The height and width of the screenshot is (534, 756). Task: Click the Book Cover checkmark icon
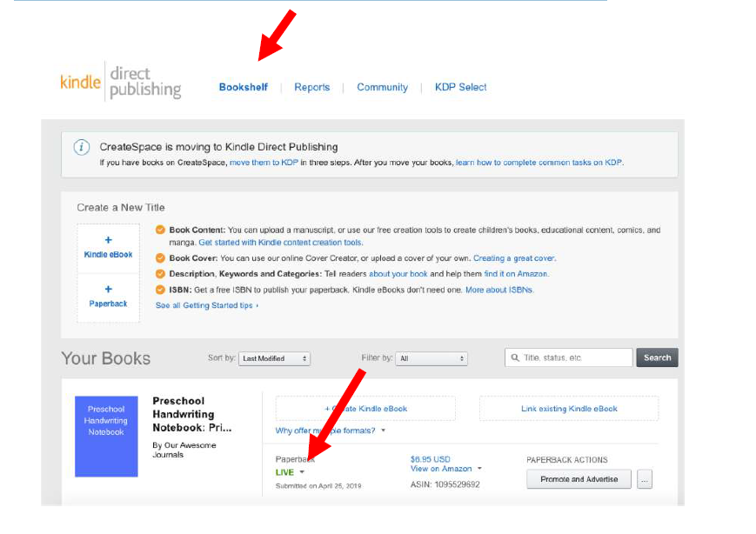(160, 258)
